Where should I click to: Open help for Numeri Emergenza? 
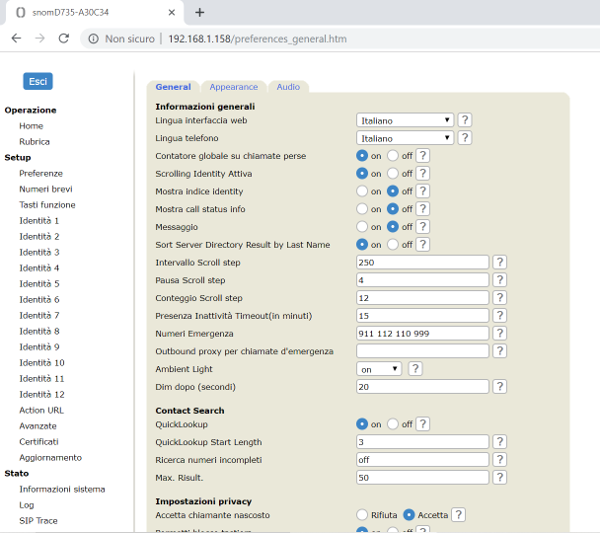tap(500, 333)
